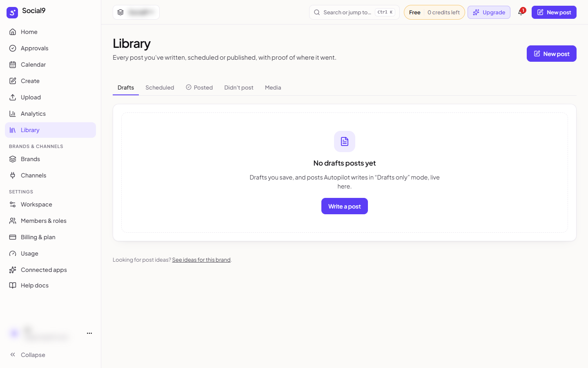Click the blurred user profile row

tap(50, 333)
